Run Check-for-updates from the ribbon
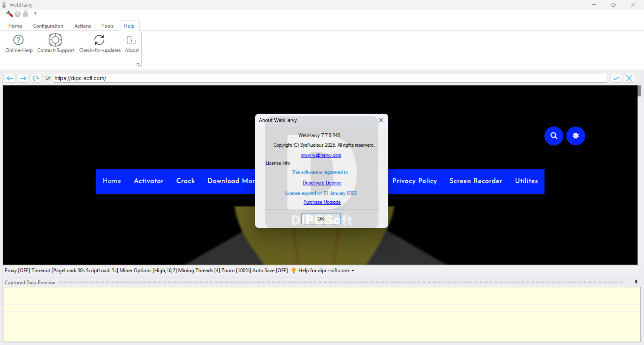 (x=100, y=44)
